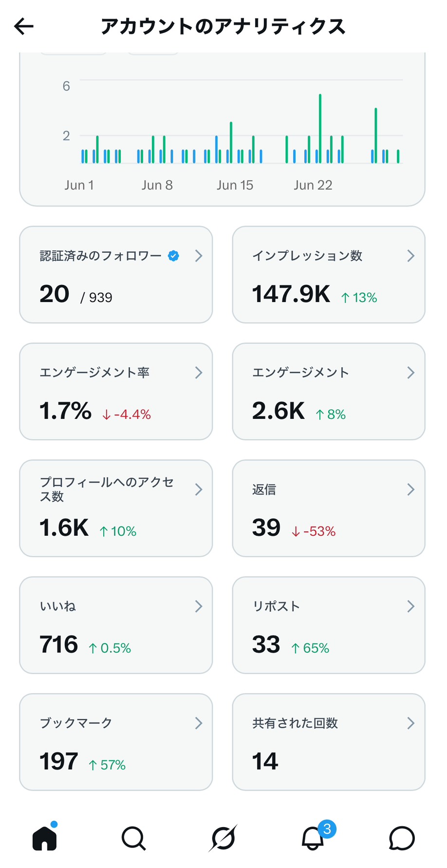
Task: Open the プロフィールへのアクセス数 card
Action: click(116, 509)
